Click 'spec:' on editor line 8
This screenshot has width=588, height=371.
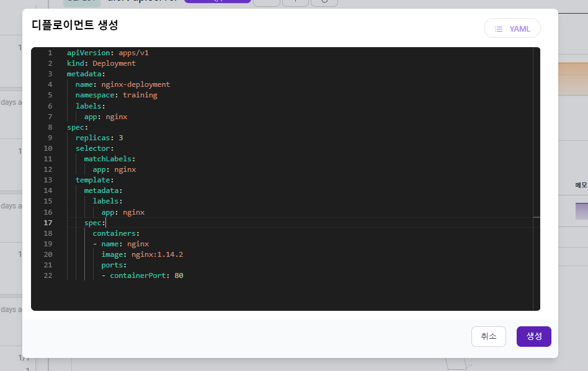(78, 127)
